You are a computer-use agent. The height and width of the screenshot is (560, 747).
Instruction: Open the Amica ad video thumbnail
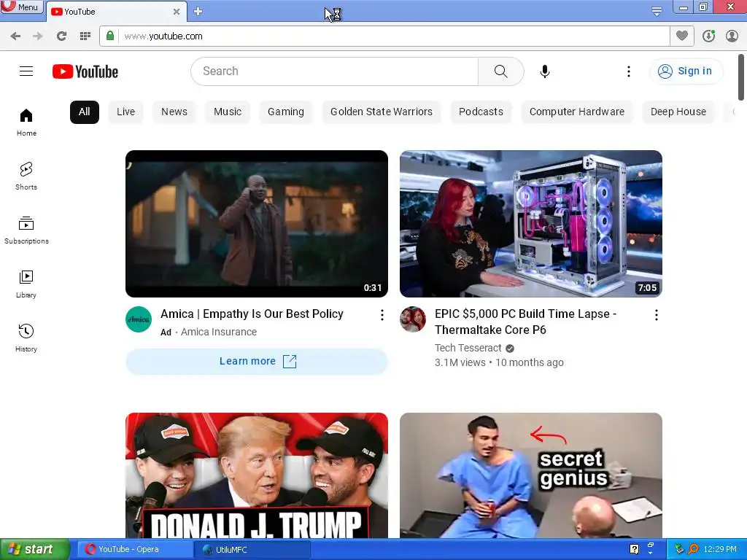coord(257,224)
